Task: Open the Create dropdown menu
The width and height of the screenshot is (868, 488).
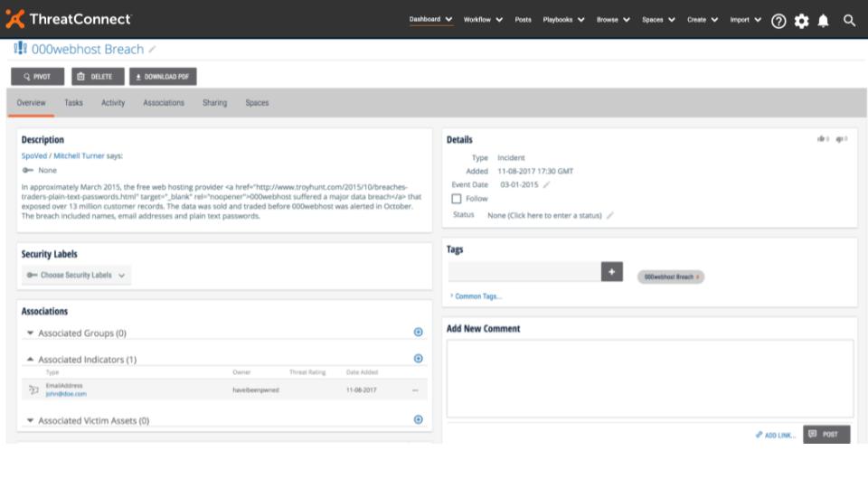Action: pyautogui.click(x=703, y=19)
